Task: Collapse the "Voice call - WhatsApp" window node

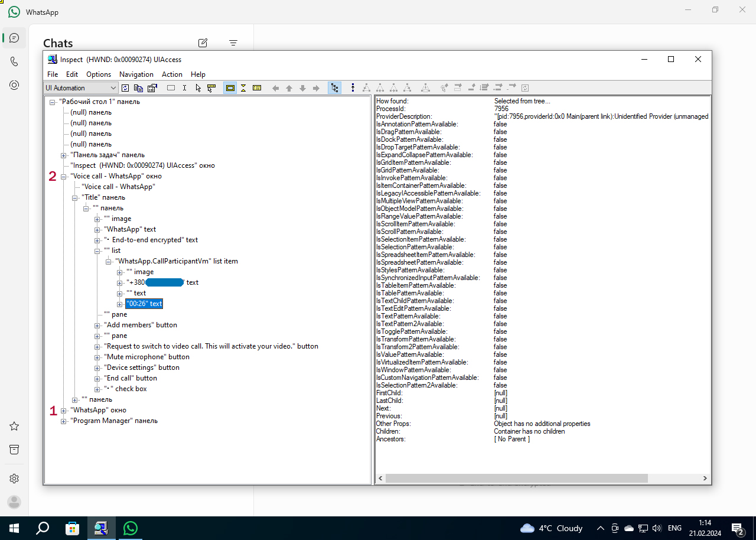Action: [x=64, y=176]
